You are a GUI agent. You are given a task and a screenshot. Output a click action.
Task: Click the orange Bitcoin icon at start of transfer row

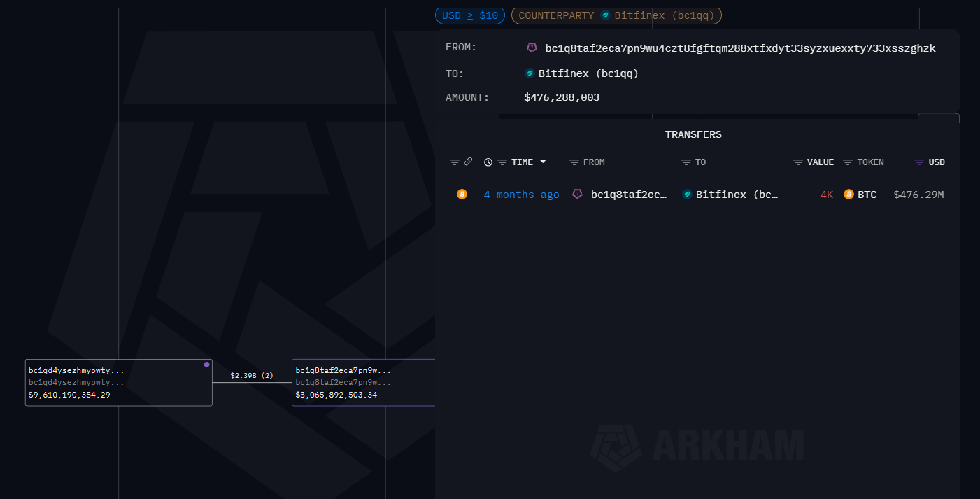pos(462,194)
